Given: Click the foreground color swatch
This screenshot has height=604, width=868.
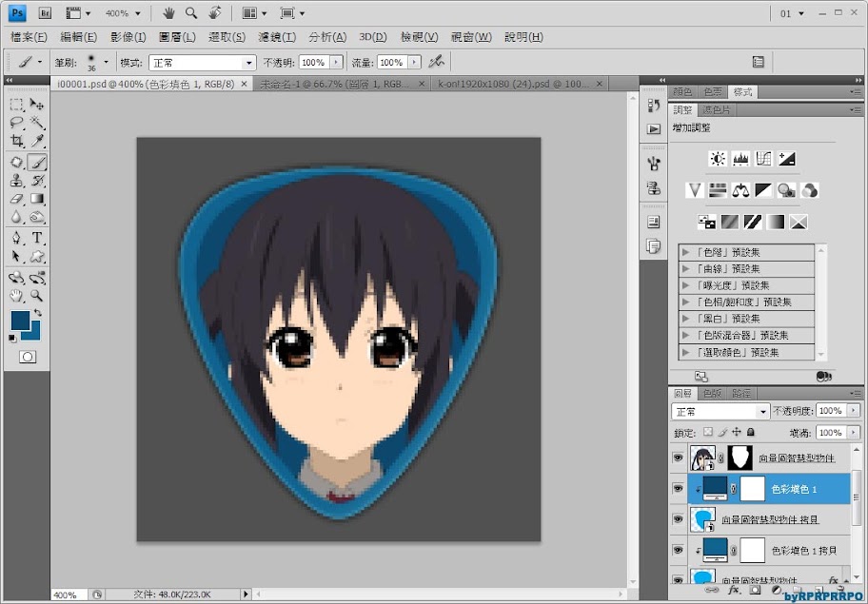Looking at the screenshot, I should point(19,321).
